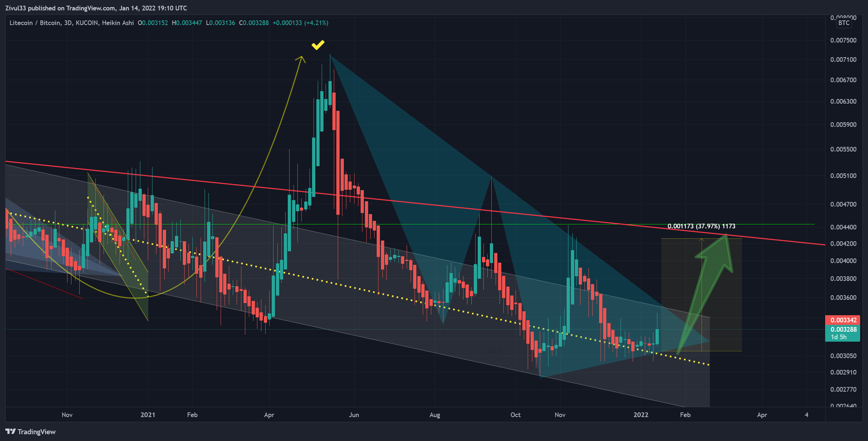The width and height of the screenshot is (868, 441).
Task: Click the Low value L0.003136
Action: [220, 23]
